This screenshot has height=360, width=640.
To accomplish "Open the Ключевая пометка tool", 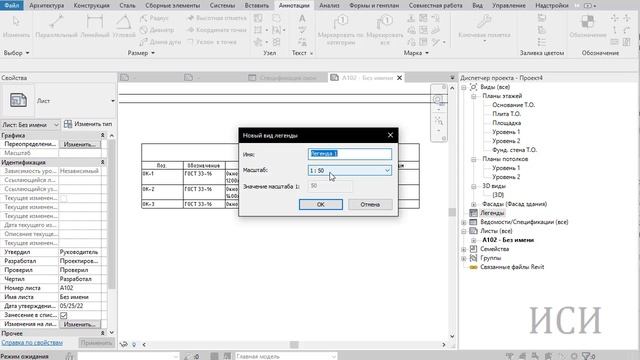I will tap(484, 27).
